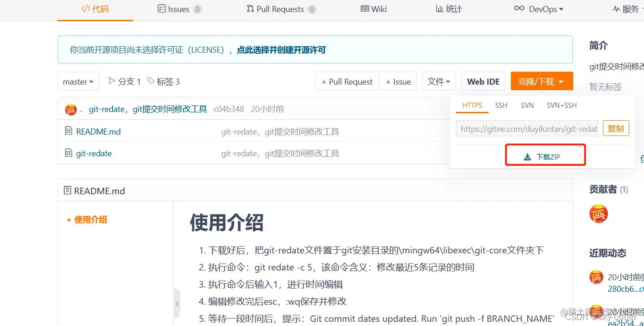Click the 点此选择并创建开源许可 link
This screenshot has width=644, height=326.
281,50
